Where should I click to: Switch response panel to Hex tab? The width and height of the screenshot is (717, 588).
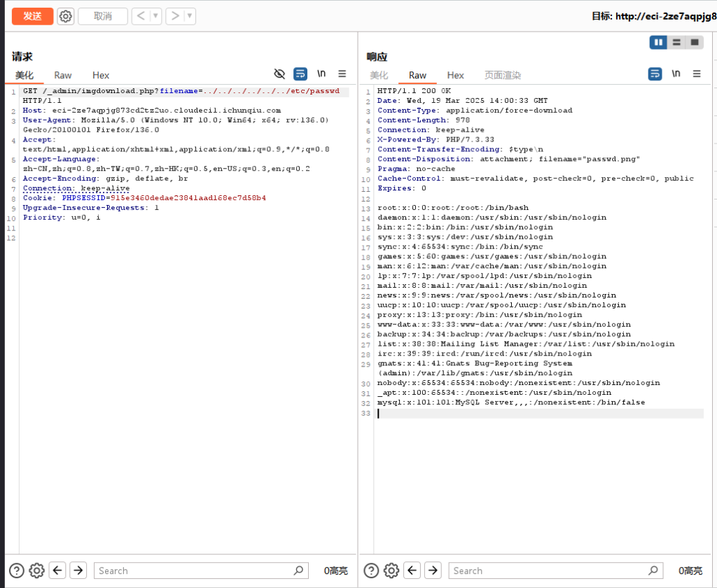coord(455,75)
